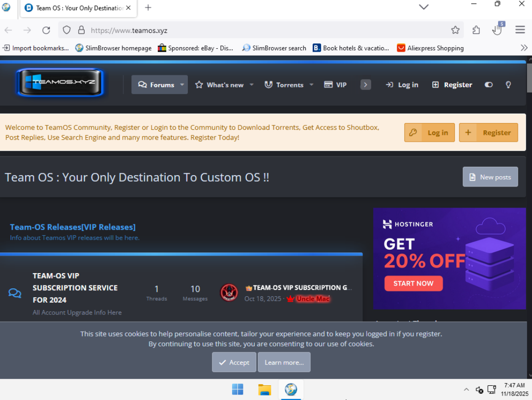The height and width of the screenshot is (400, 532).
Task: Open the browser hamburger menu
Action: (x=520, y=30)
